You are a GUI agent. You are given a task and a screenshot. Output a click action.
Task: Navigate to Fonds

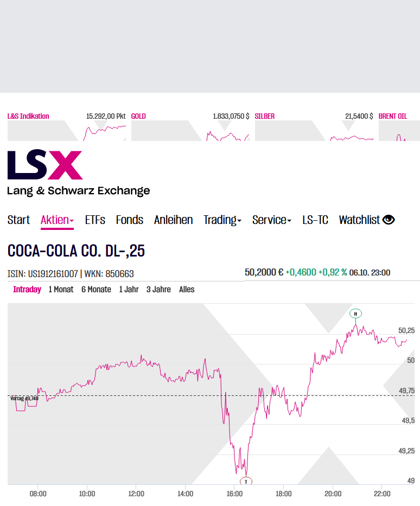[x=130, y=220]
